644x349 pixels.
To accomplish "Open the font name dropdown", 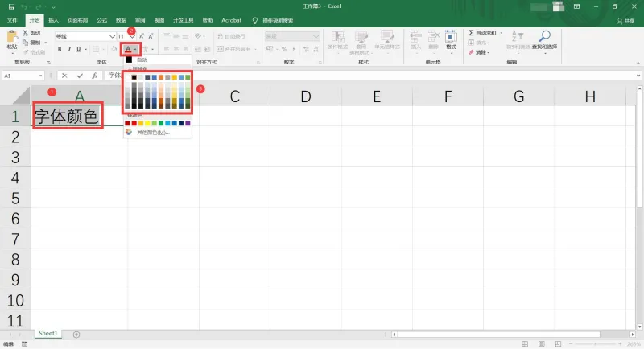I will (x=112, y=36).
